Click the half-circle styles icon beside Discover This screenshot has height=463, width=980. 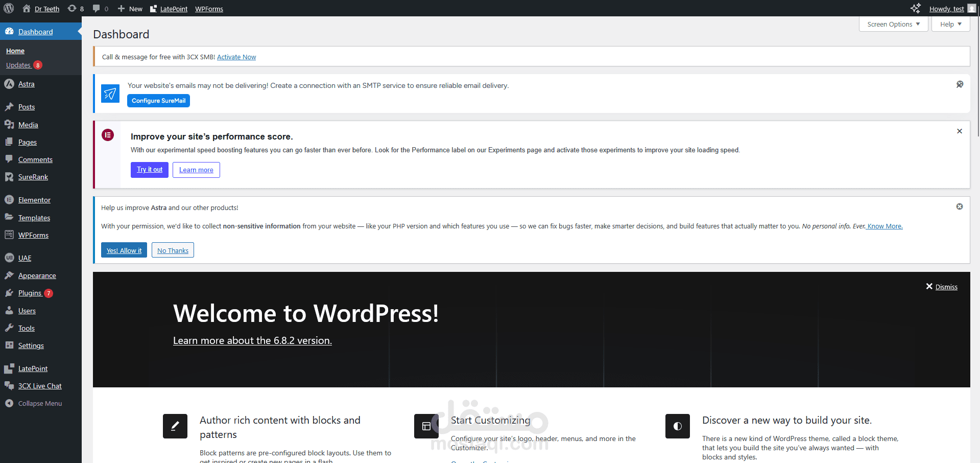(678, 426)
